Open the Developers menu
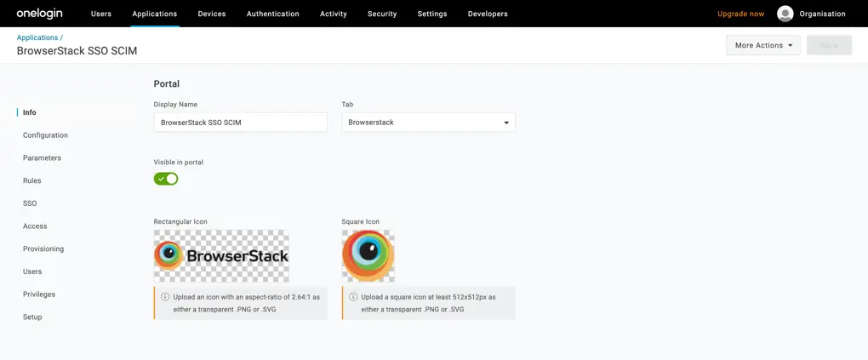Image resolution: width=868 pixels, height=360 pixels. 488,14
